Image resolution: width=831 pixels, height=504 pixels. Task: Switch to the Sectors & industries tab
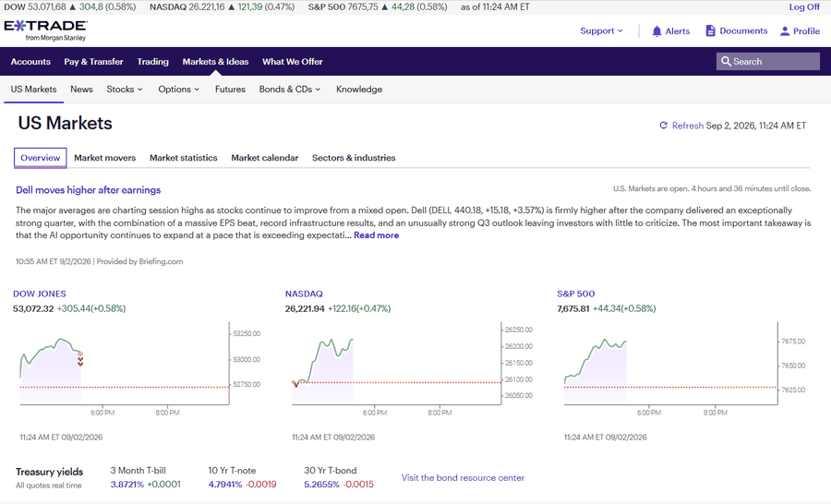point(354,158)
